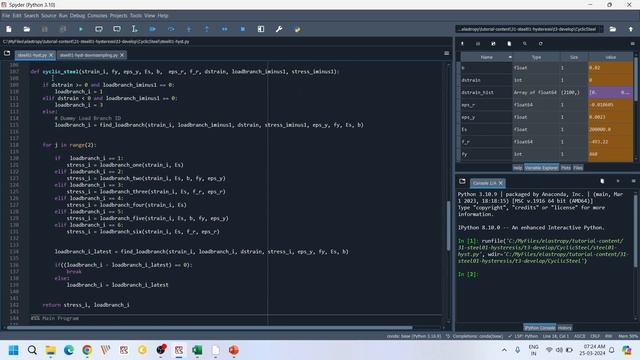The image size is (640, 360).
Task: Open the Debug menu
Action: coord(77,16)
